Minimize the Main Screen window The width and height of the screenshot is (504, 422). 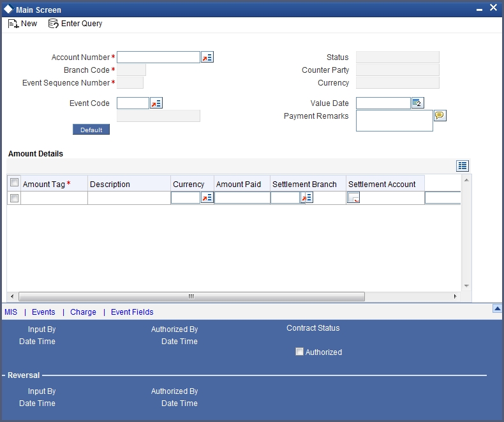[x=479, y=10]
